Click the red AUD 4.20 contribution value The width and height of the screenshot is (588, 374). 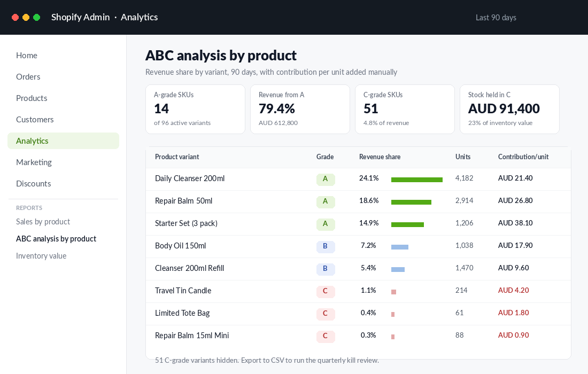[x=513, y=291]
